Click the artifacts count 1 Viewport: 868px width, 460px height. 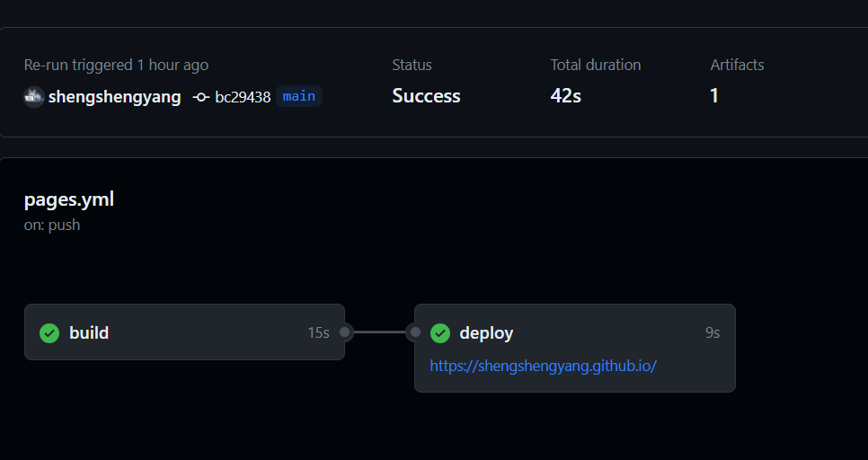(714, 96)
